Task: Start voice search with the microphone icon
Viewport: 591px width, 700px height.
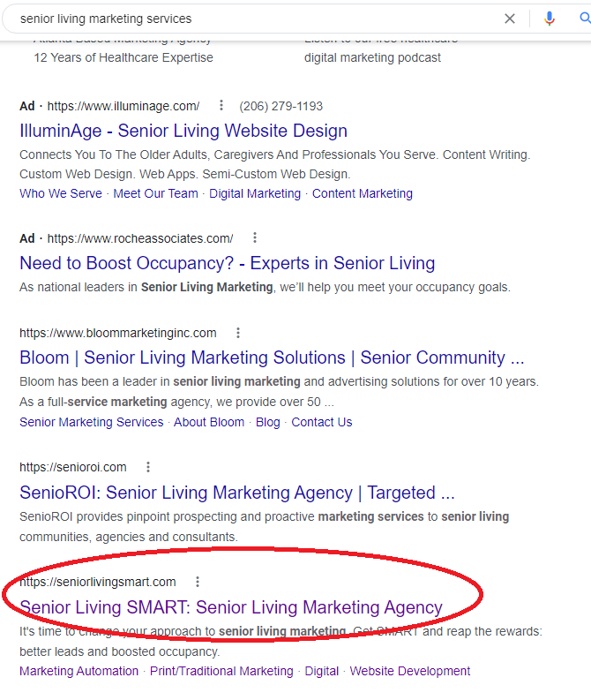Action: [550, 19]
